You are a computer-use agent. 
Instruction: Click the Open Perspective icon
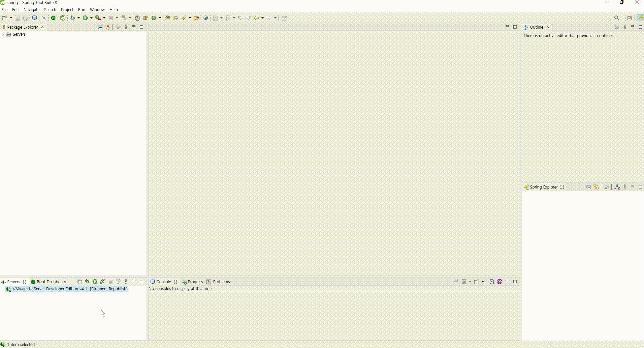[x=630, y=18]
